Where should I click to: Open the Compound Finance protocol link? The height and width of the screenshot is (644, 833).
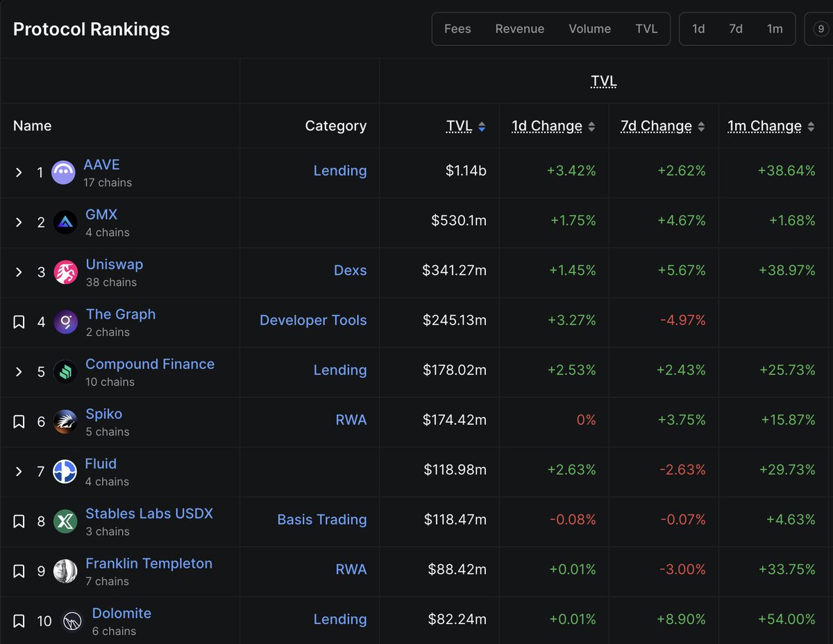tap(150, 364)
